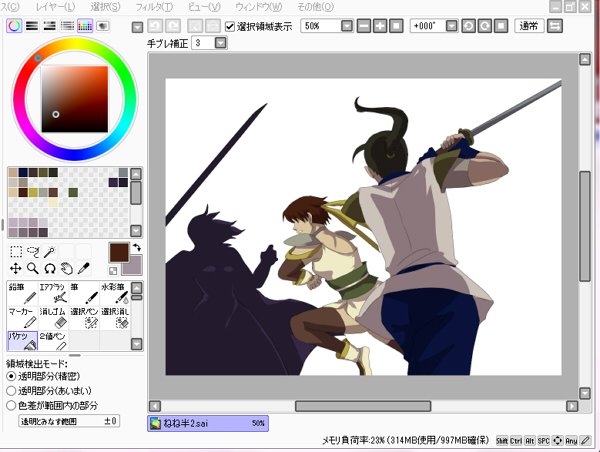Open the その他(O) menu
Image resolution: width=600 pixels, height=452 pixels.
(x=316, y=7)
